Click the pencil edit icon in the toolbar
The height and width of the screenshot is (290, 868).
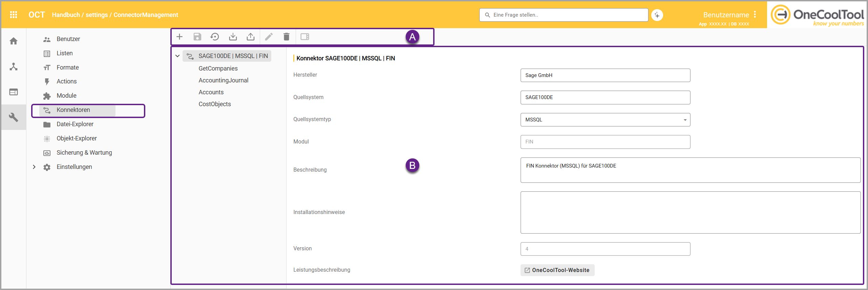pos(269,37)
